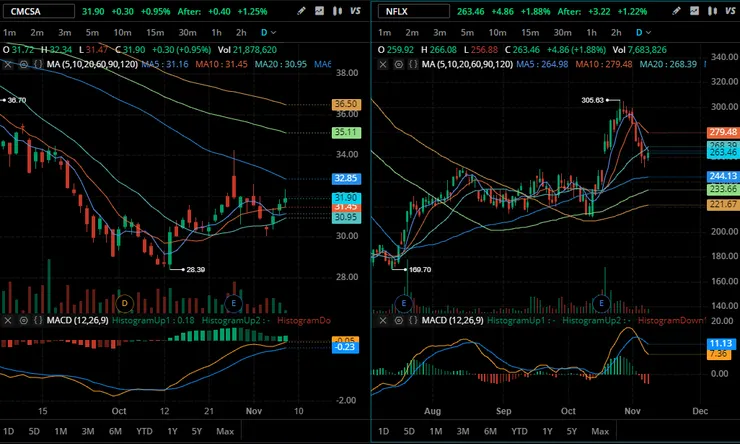Click the earnings E marker on CMCSA chart
The image size is (740, 444).
click(x=233, y=303)
